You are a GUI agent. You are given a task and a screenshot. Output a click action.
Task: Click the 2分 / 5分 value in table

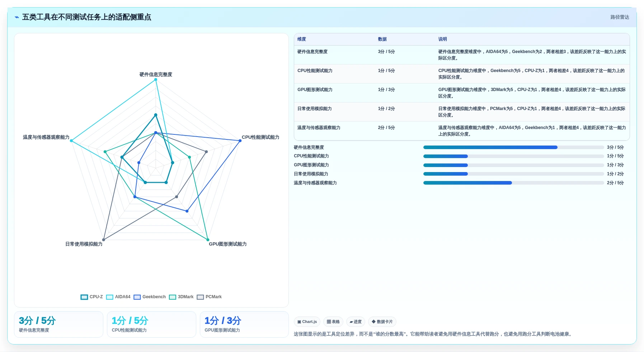pos(386,128)
